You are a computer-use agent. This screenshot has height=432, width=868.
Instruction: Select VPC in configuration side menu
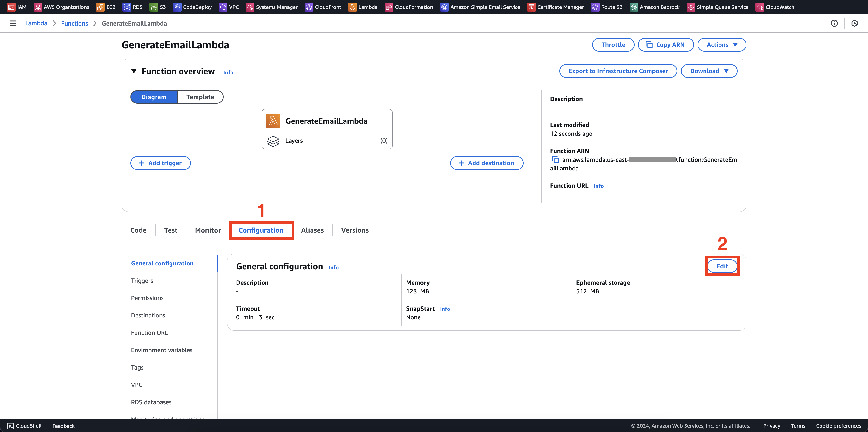click(136, 385)
